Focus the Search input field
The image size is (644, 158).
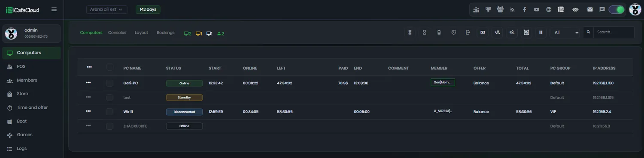[614, 32]
